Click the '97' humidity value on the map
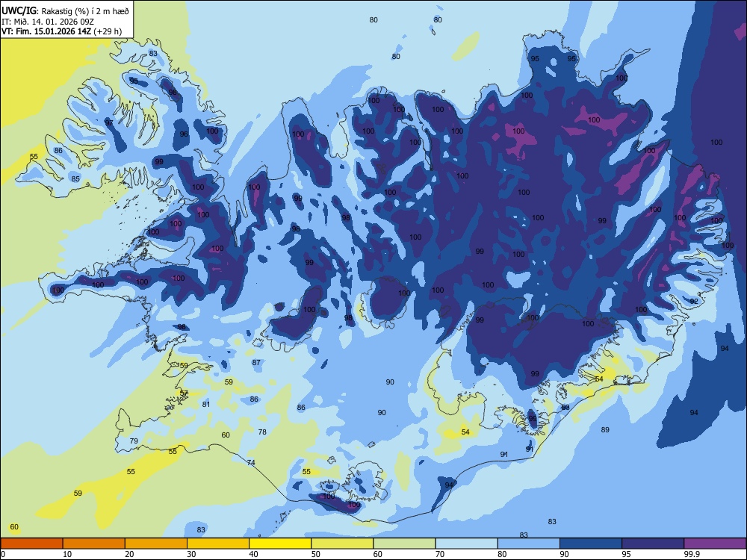This screenshot has width=747, height=560. (x=109, y=123)
